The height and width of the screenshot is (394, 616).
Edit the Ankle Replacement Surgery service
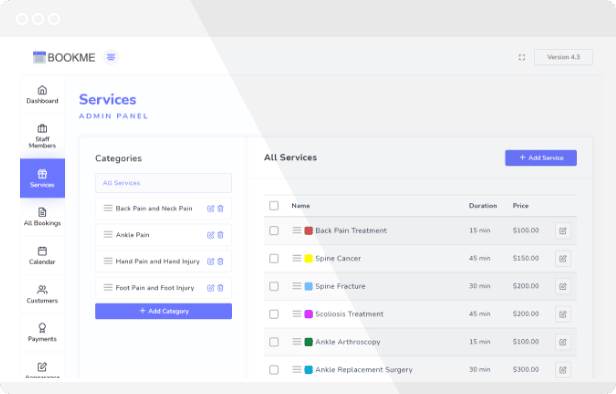point(563,370)
